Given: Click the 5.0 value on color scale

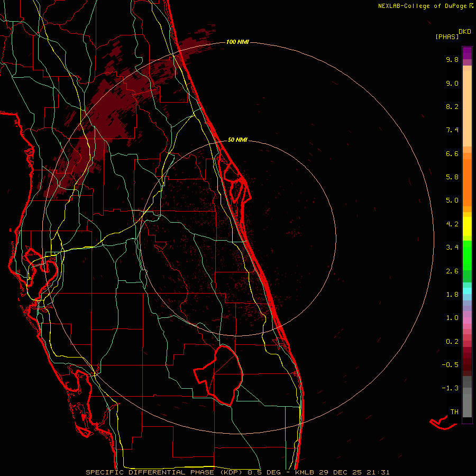Looking at the screenshot, I should tap(452, 200).
